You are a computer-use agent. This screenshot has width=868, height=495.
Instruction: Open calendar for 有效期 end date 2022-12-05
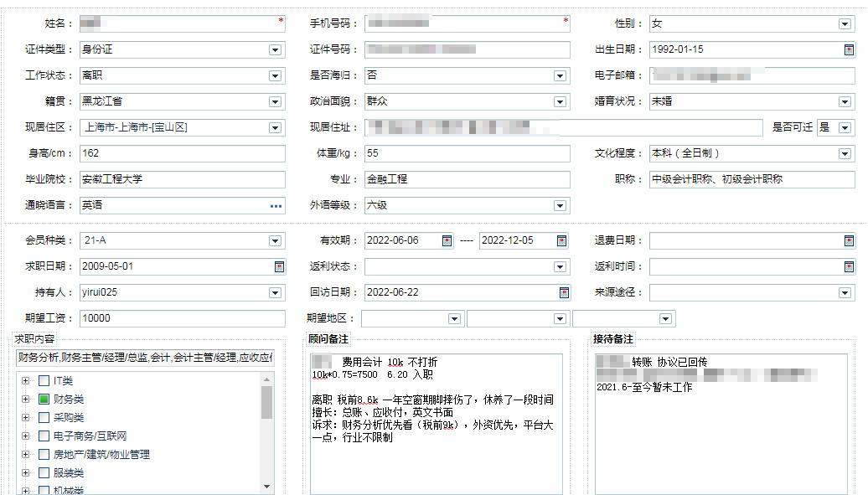pos(561,241)
